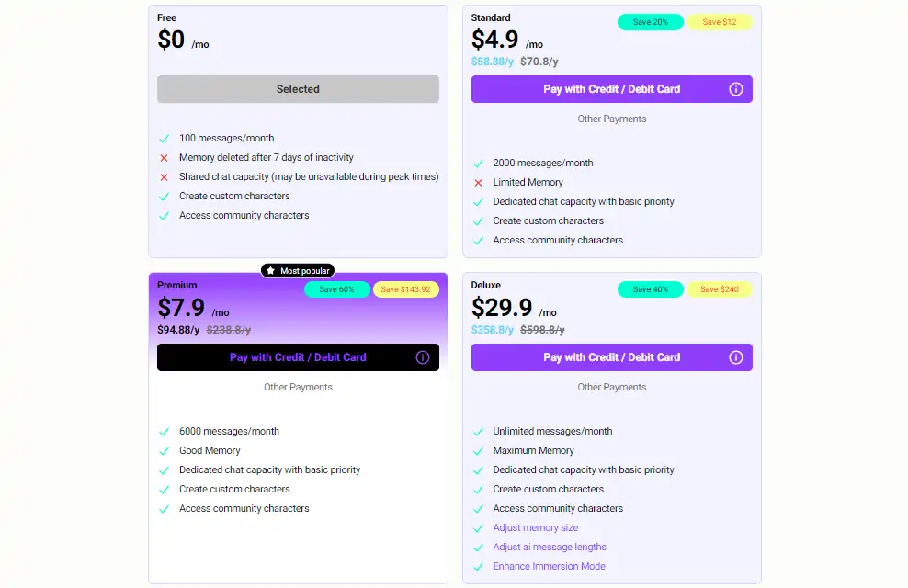
Task: Click the info icon on Deluxe's payment button
Action: [x=735, y=357]
